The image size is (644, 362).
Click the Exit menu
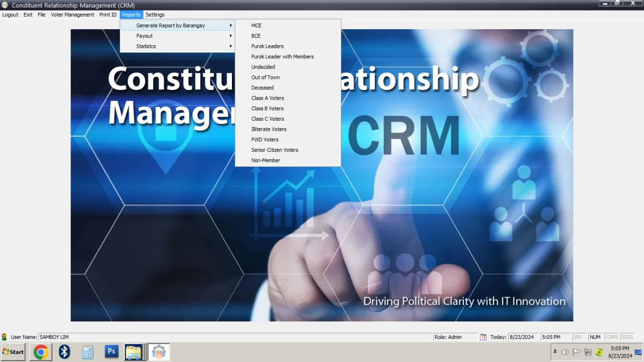tap(28, 15)
